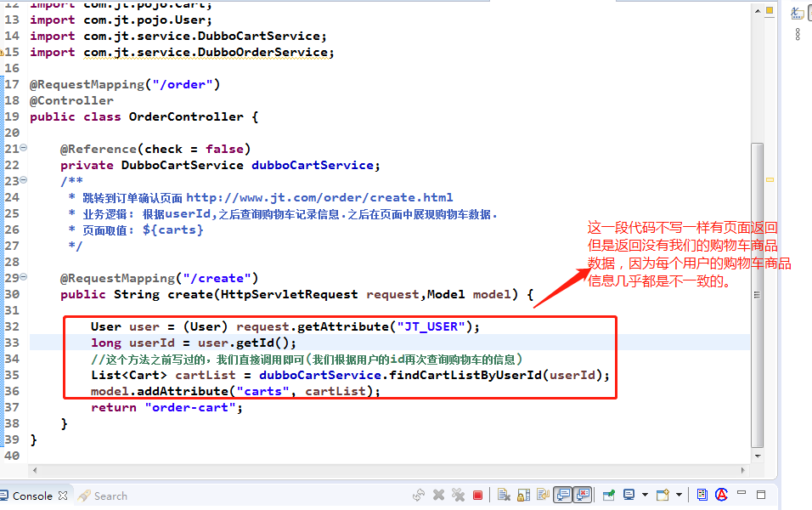Click the dubboCartService field on line 22
The height and width of the screenshot is (510, 812).
tap(313, 166)
